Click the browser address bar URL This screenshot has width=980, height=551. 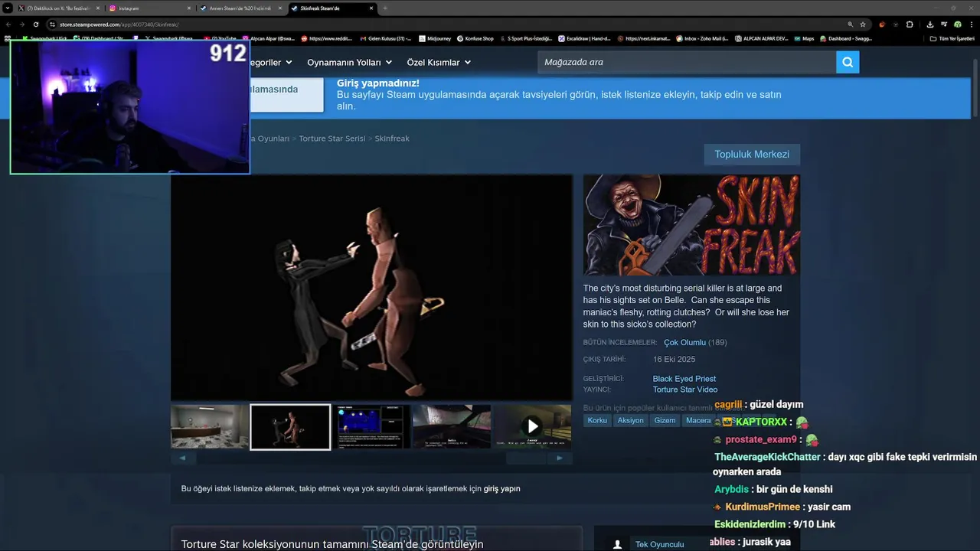(119, 24)
